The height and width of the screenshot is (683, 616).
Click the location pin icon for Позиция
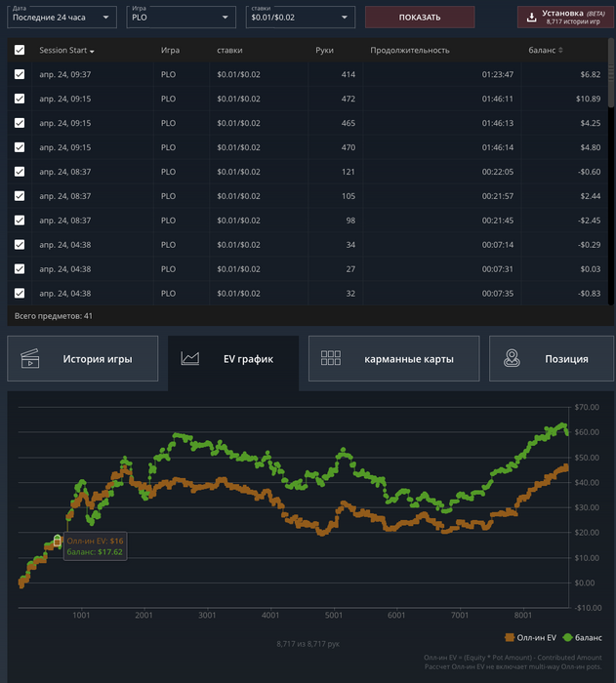click(512, 358)
